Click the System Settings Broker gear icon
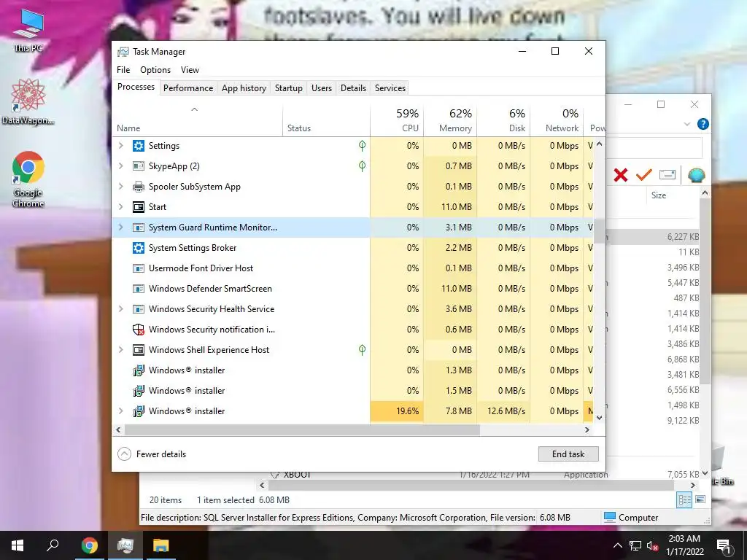 click(x=138, y=248)
